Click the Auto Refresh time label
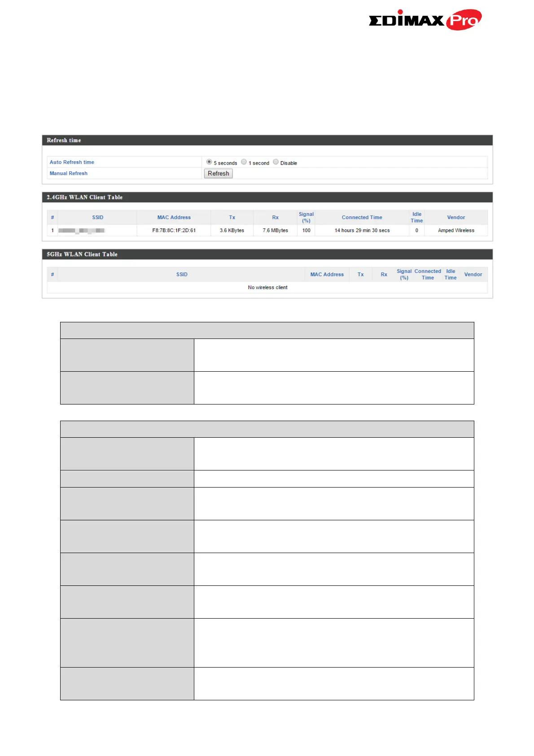The image size is (534, 756). point(72,162)
